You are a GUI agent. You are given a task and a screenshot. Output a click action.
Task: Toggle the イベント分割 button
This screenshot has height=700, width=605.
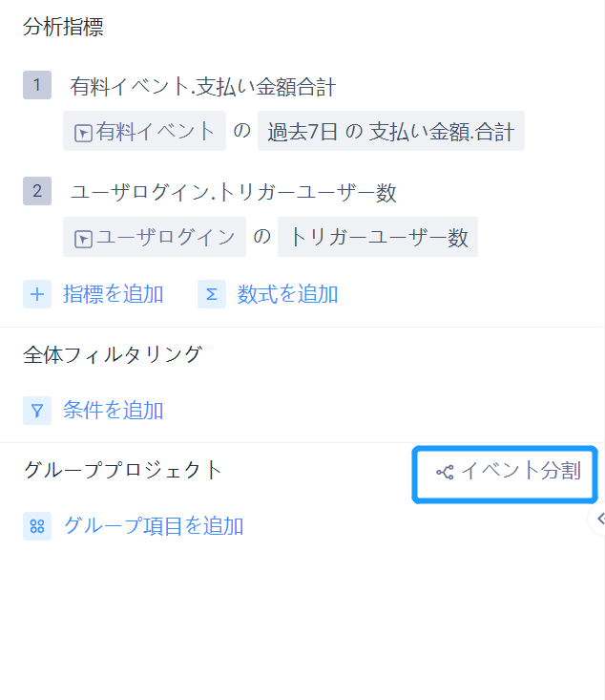(505, 474)
